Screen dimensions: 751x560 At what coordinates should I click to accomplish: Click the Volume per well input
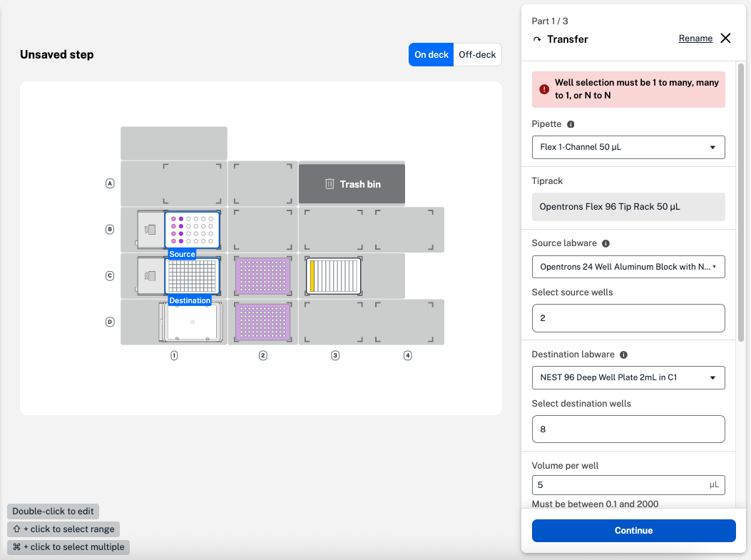click(x=619, y=484)
